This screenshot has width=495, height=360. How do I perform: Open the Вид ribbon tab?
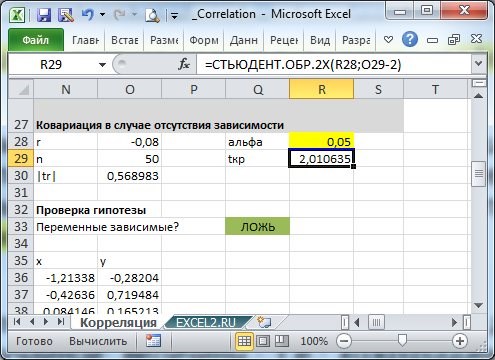[320, 40]
